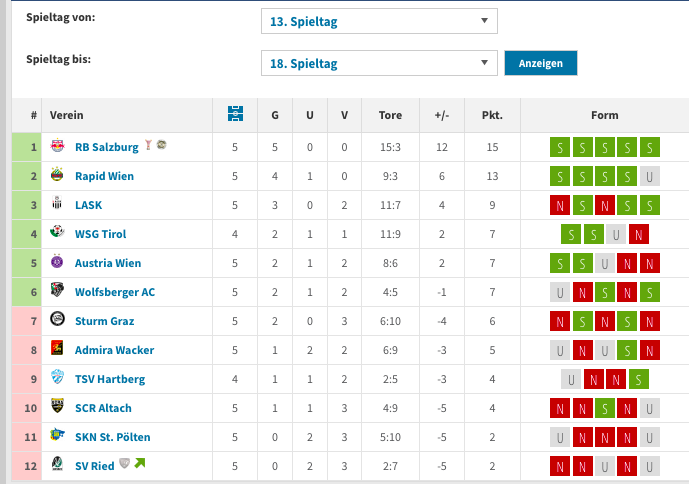
Task: Click the LASK club crest icon
Action: click(x=57, y=203)
